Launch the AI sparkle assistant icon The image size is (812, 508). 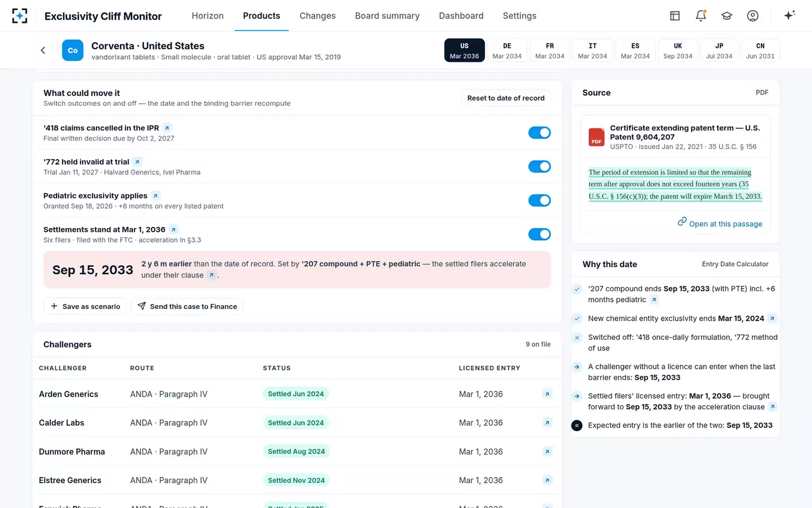[789, 15]
